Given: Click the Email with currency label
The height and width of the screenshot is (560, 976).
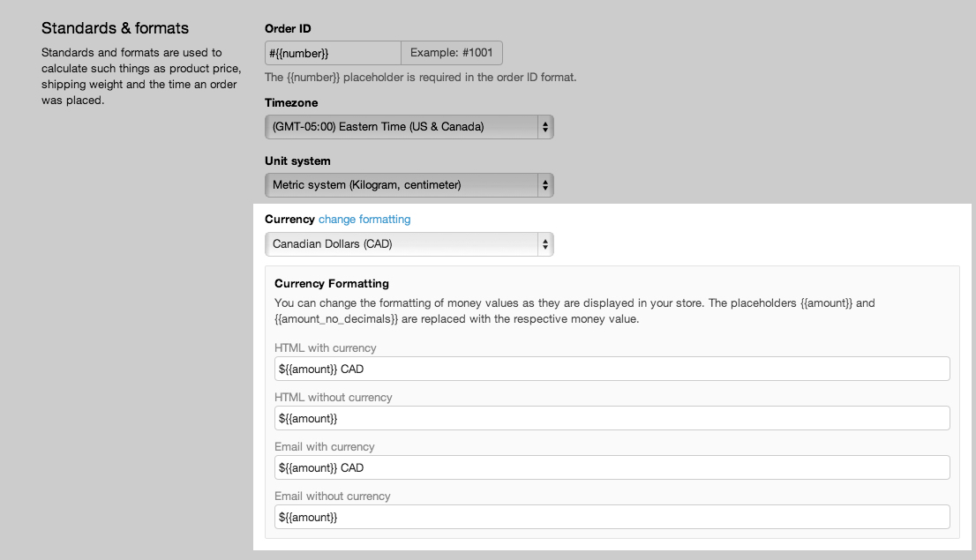Looking at the screenshot, I should (324, 447).
